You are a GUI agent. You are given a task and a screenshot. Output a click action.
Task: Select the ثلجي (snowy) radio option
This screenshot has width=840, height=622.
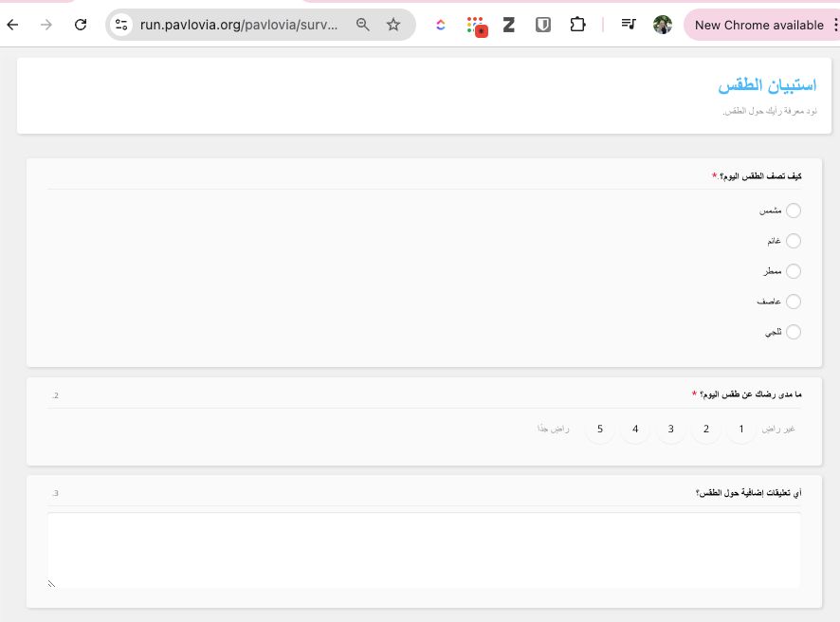pos(794,332)
